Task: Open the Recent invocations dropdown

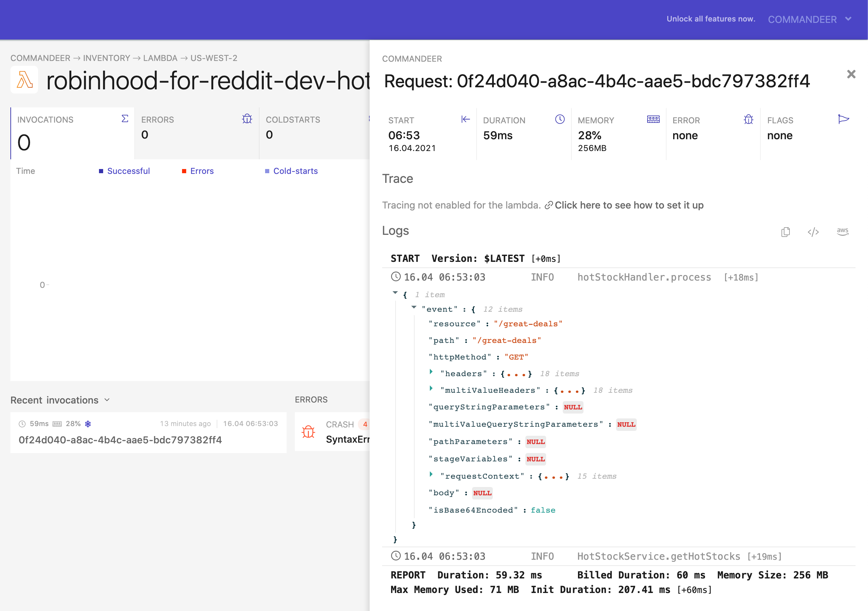Action: tap(60, 400)
